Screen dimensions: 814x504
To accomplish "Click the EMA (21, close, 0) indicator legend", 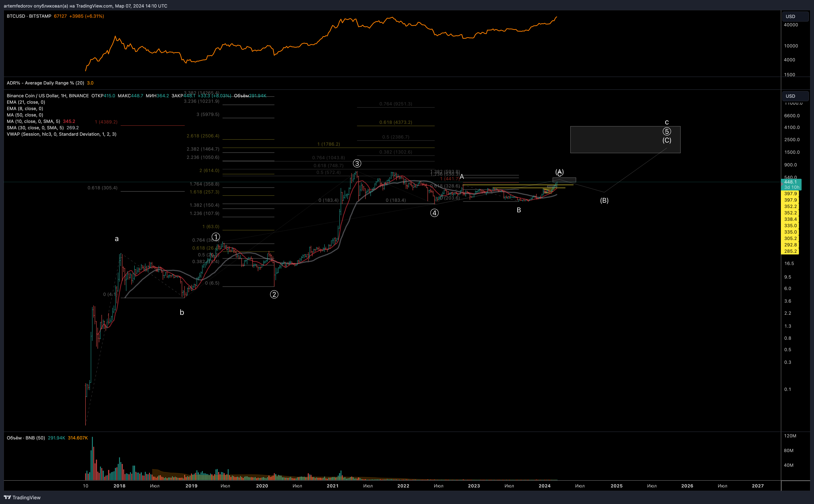I will coord(26,102).
